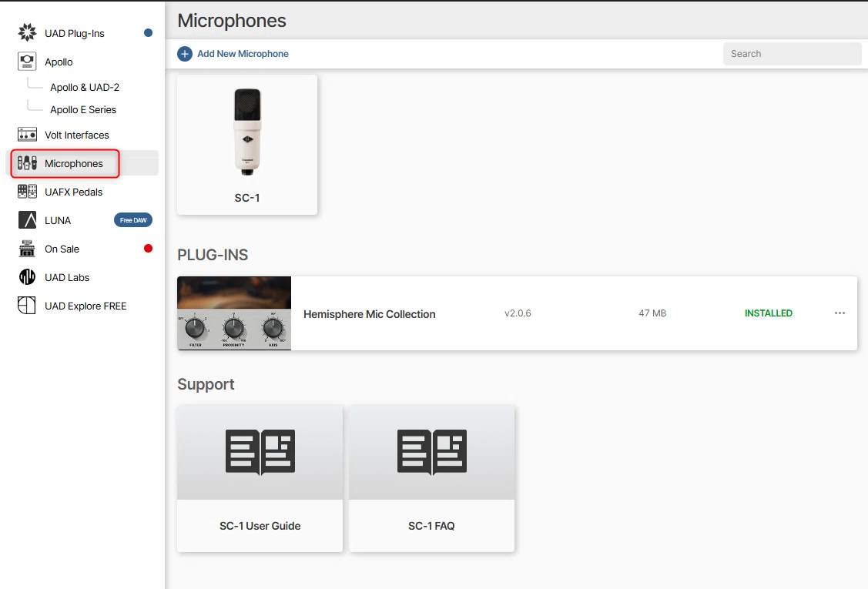Click Hemisphere Mic Collection plug-in name

coord(369,314)
